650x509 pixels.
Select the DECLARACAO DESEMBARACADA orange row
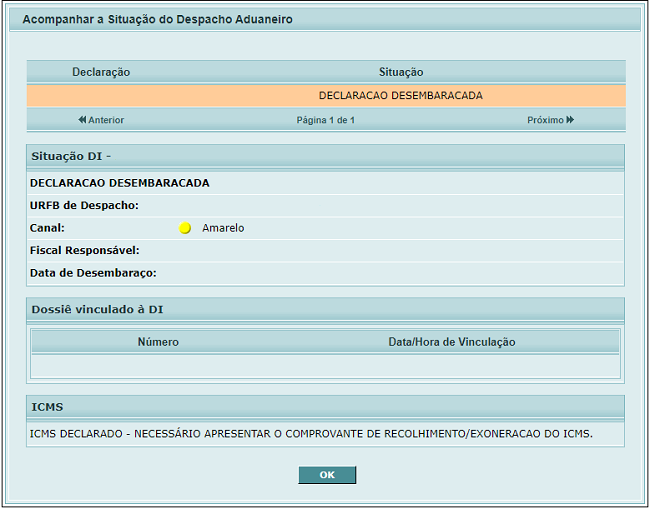[326, 96]
